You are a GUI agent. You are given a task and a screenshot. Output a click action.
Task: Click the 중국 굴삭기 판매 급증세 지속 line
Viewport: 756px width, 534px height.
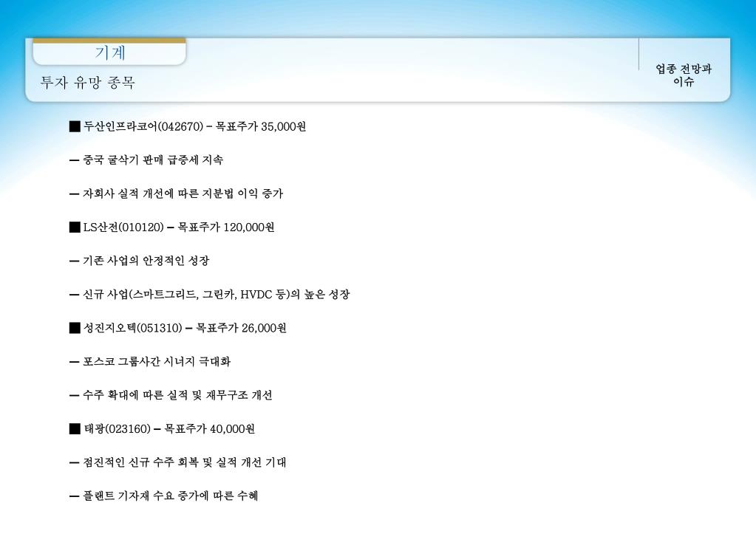coord(146,160)
